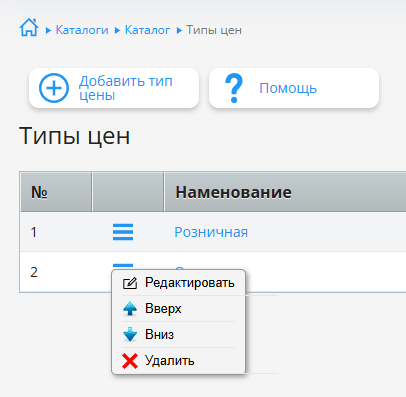This screenshot has width=406, height=397.
Task: Choose Редактировать in the context menu
Action: pos(178,283)
